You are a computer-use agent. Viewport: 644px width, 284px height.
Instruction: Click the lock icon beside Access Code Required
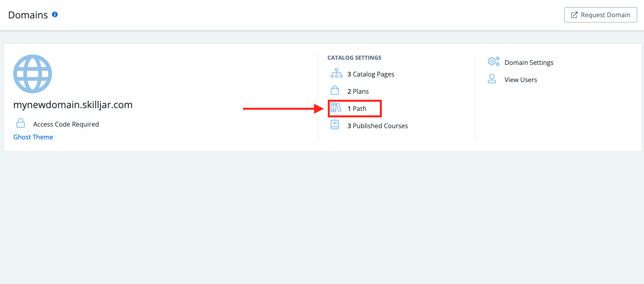[x=21, y=123]
